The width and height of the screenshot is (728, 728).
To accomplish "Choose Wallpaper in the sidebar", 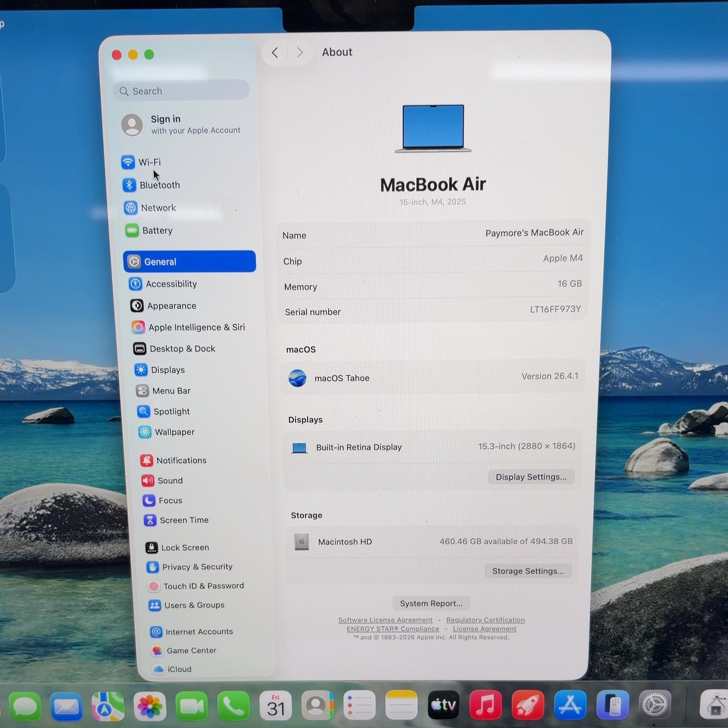I will tap(166, 432).
